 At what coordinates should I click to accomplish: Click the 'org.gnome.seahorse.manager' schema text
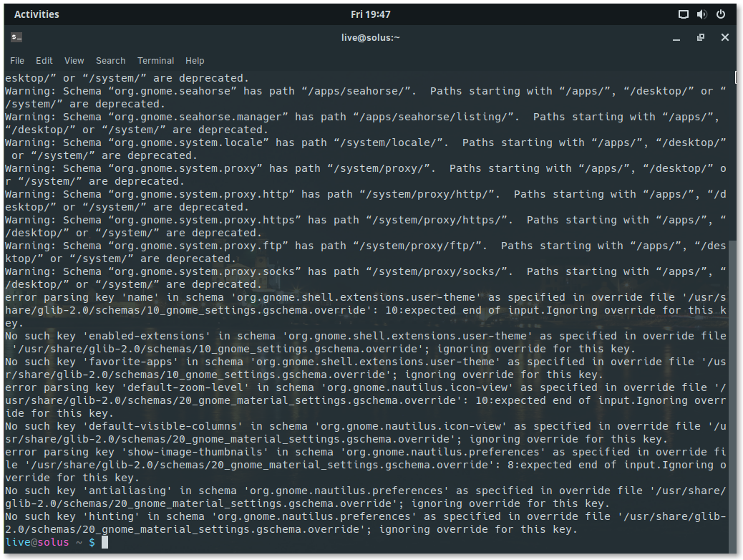tap(198, 117)
